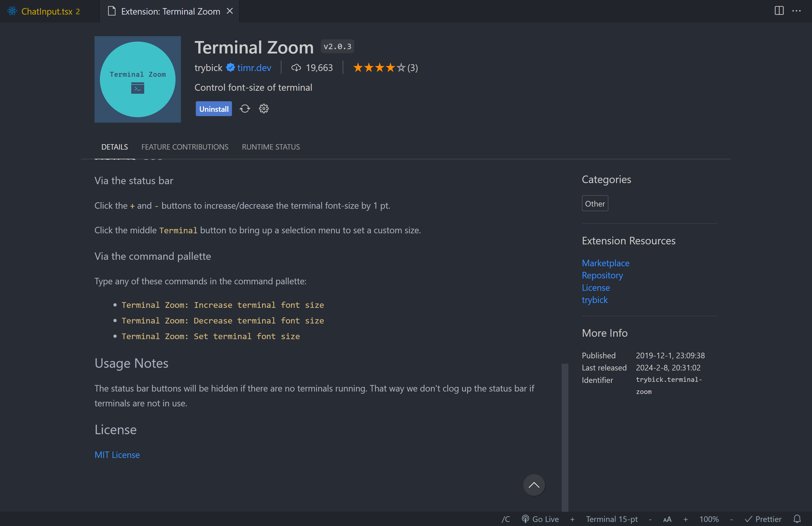Open the editor More Actions ellipsis
The image size is (812, 526).
796,11
